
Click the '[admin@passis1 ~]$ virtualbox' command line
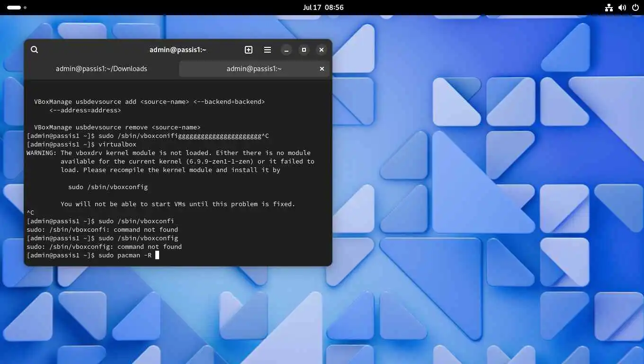[x=81, y=145]
